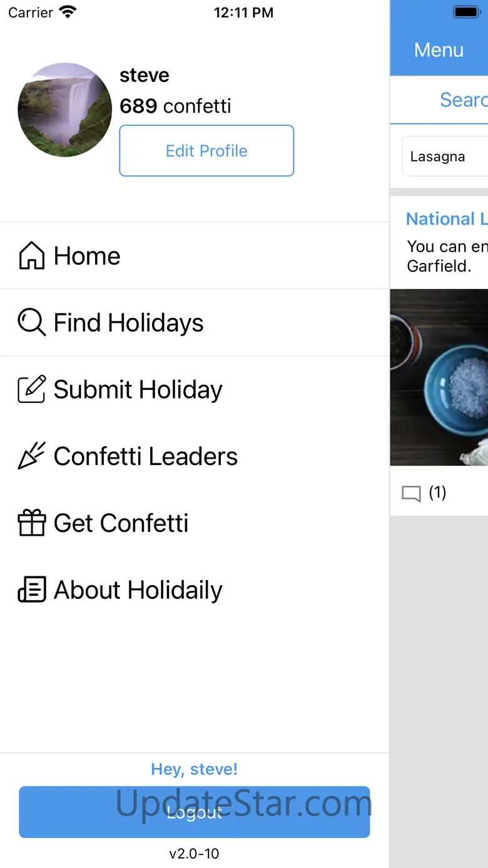This screenshot has height=868, width=488.
Task: Click the About Holidaily newspaper icon
Action: click(32, 590)
